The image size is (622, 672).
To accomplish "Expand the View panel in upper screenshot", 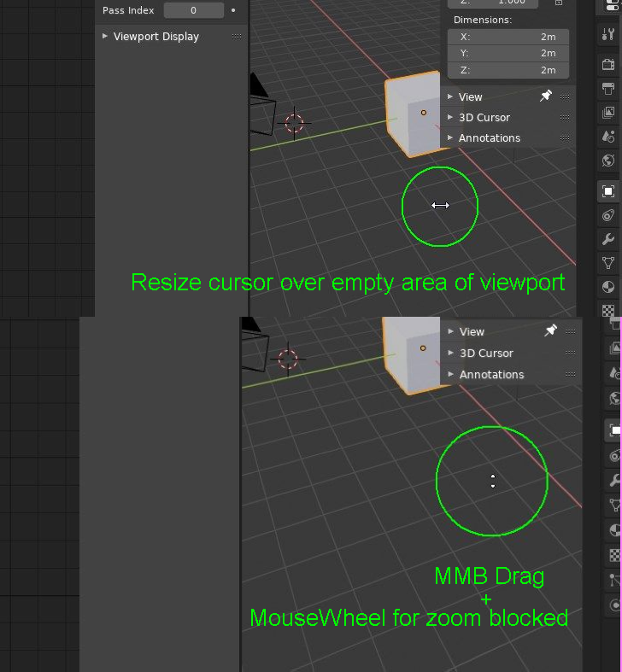I will coord(450,96).
